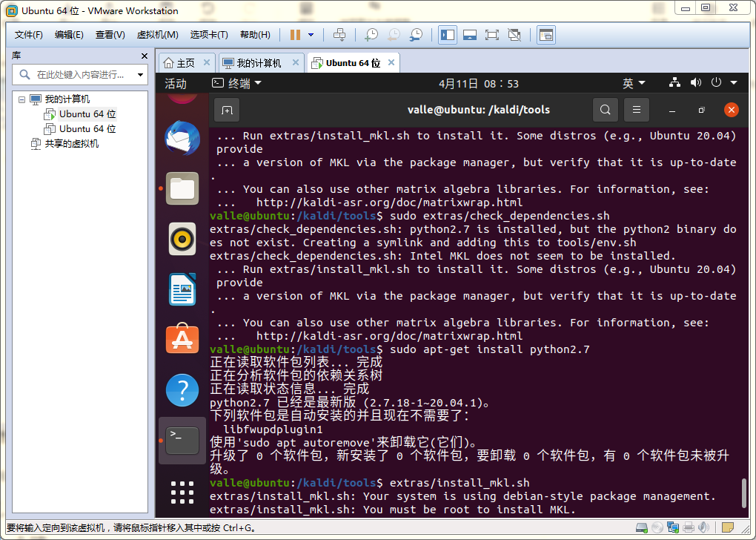The width and height of the screenshot is (756, 540).
Task: Open Ubuntu Software store dock icon
Action: (182, 339)
